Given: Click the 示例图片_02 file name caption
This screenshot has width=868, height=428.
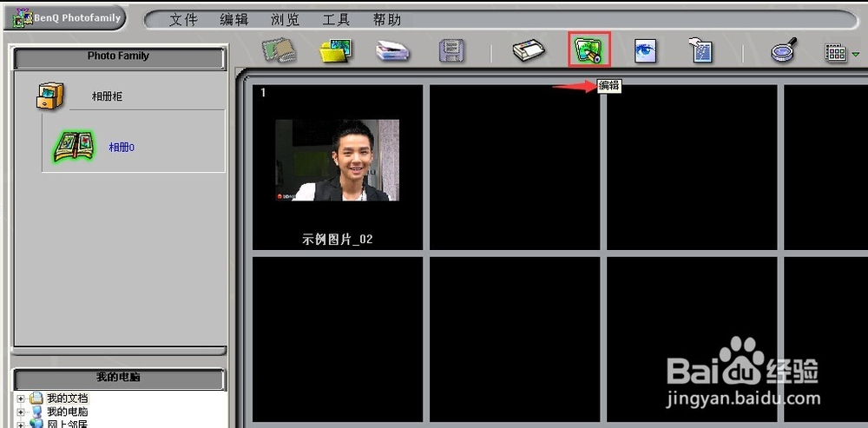Looking at the screenshot, I should click(x=337, y=240).
